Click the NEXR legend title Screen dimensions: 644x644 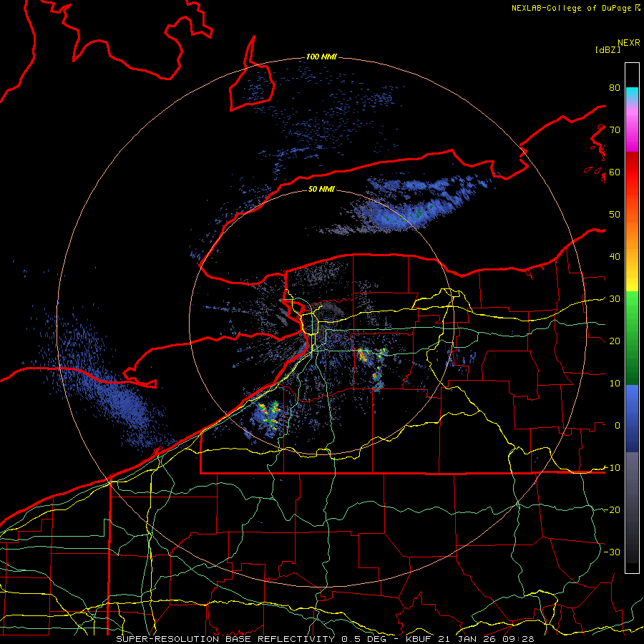[x=628, y=43]
